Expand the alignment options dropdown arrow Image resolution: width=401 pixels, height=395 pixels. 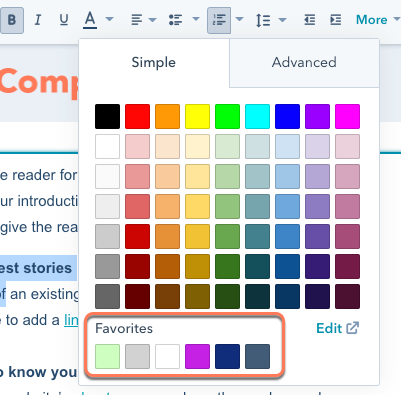pos(152,20)
